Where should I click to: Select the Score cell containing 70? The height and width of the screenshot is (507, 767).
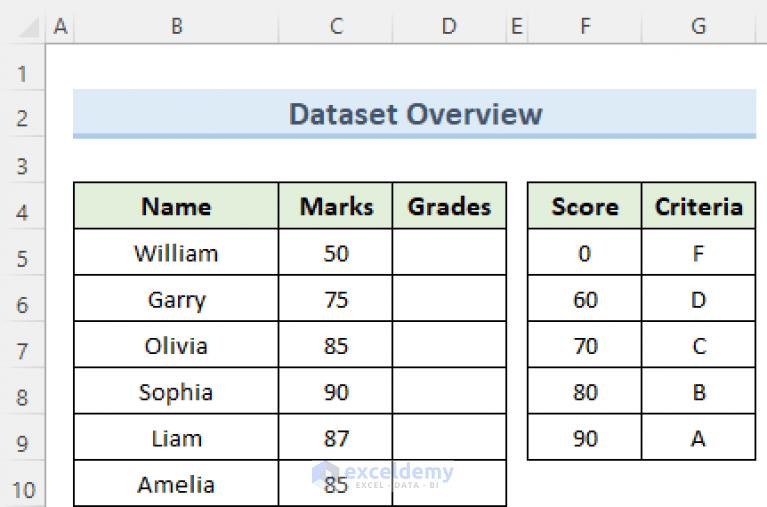(585, 345)
